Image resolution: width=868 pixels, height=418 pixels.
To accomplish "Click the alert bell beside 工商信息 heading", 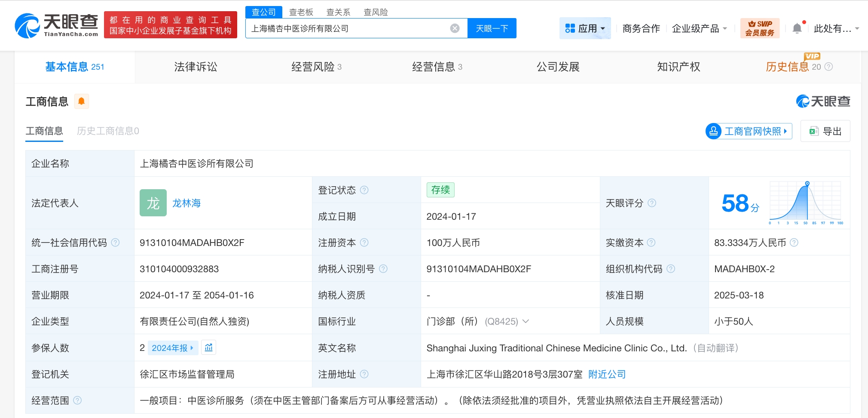I will (x=81, y=101).
